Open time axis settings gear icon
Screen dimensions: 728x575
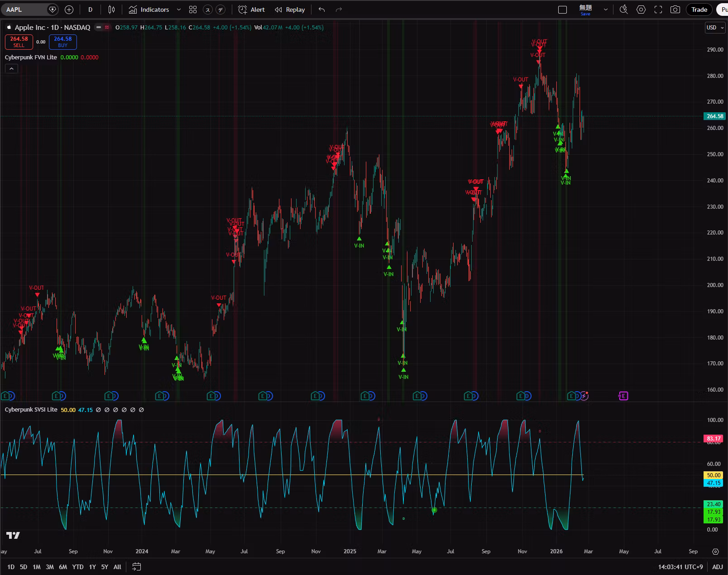point(715,551)
